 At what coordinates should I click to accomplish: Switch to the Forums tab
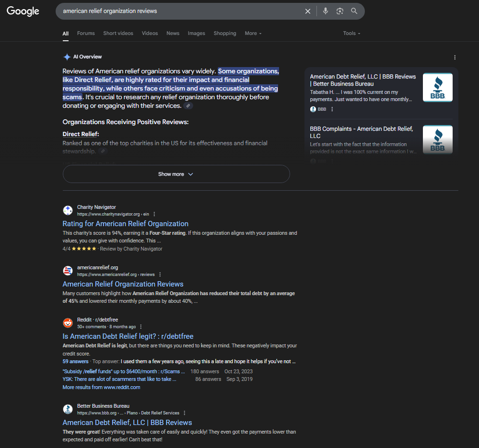[x=86, y=34]
